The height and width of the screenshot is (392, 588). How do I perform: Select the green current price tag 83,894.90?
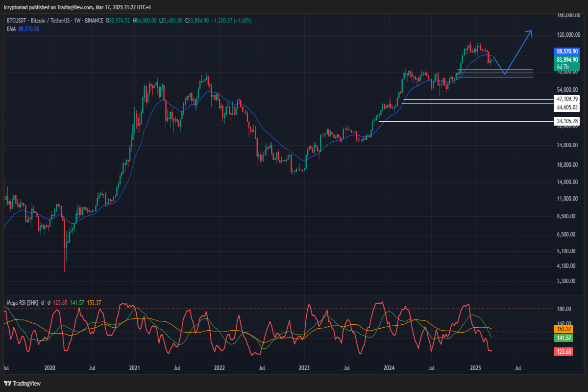[x=567, y=59]
